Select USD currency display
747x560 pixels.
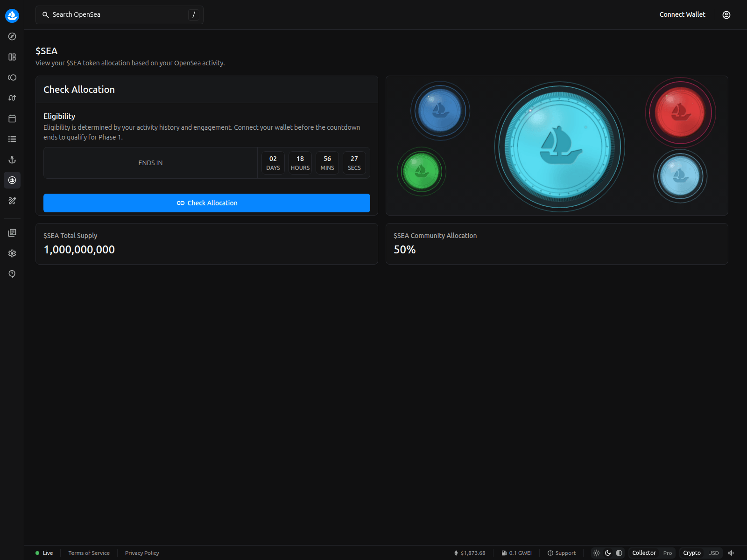[713, 553]
